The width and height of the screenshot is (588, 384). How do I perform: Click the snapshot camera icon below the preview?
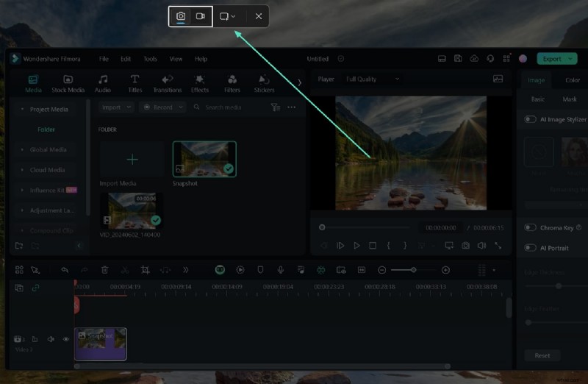pos(465,246)
